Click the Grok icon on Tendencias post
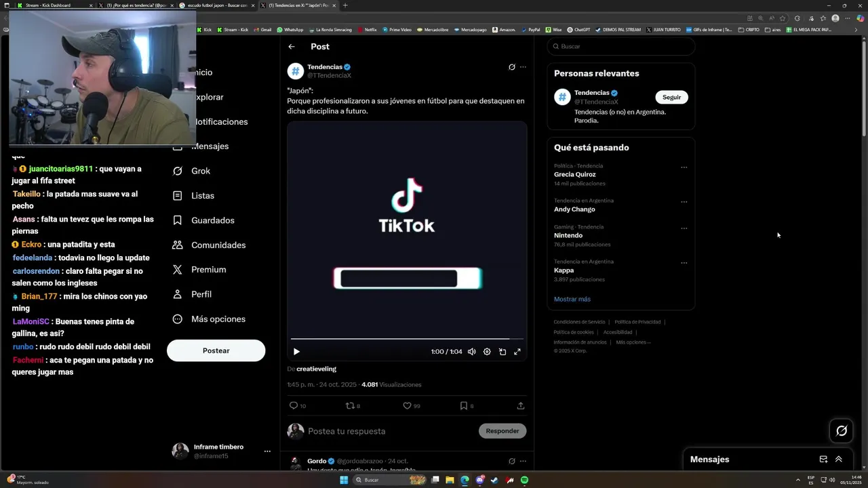868x488 pixels. coord(512,67)
